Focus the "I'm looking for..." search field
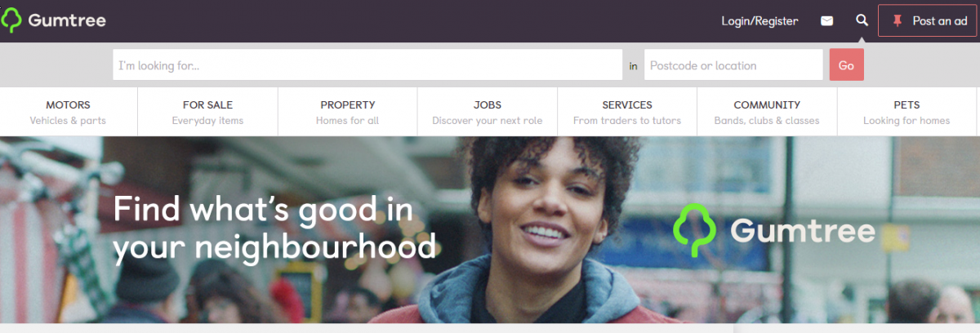Image resolution: width=980 pixels, height=333 pixels. coord(367,65)
